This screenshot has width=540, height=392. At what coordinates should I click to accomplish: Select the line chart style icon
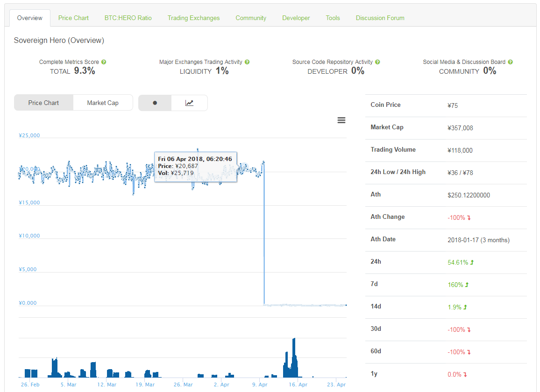189,103
